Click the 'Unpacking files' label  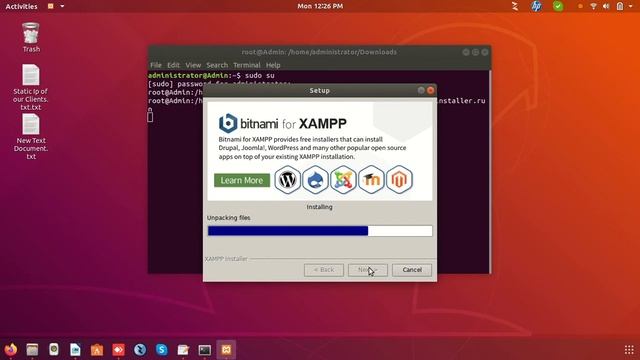coord(229,218)
